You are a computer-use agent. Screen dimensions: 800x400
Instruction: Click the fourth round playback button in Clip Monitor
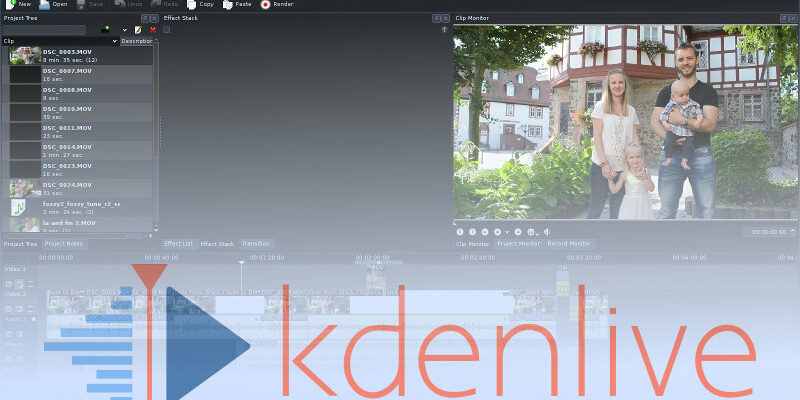point(497,232)
